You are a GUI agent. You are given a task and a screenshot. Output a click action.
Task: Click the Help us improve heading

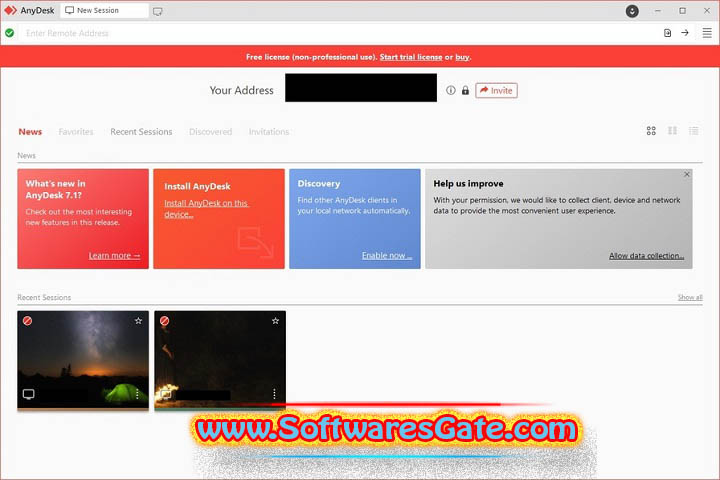468,183
